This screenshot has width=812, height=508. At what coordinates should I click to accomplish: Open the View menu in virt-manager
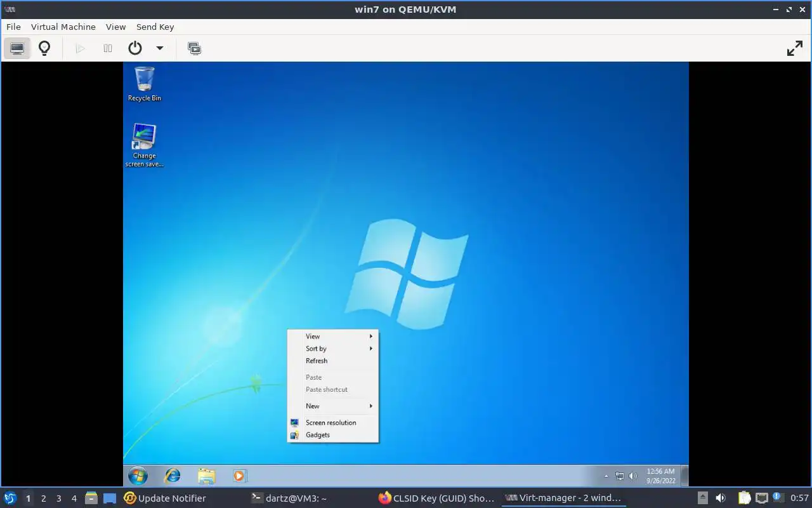click(115, 27)
